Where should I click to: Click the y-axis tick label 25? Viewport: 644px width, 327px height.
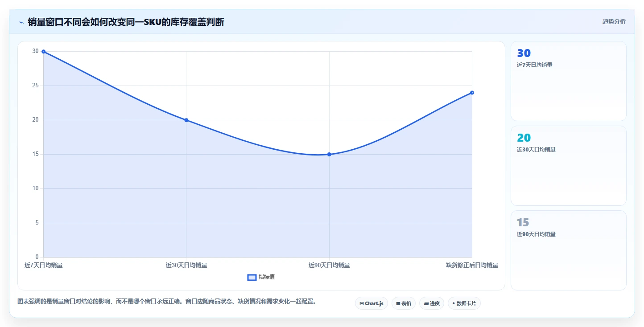(x=36, y=86)
